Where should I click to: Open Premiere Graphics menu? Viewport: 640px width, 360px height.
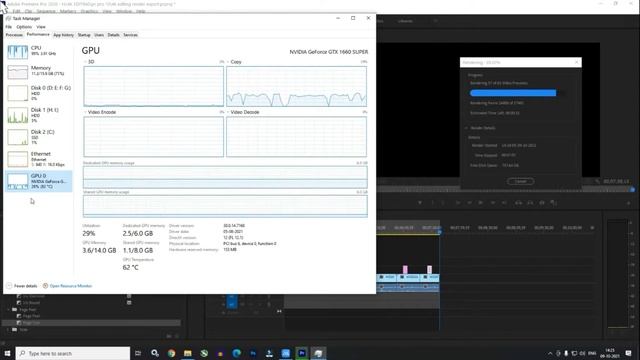pyautogui.click(x=89, y=11)
